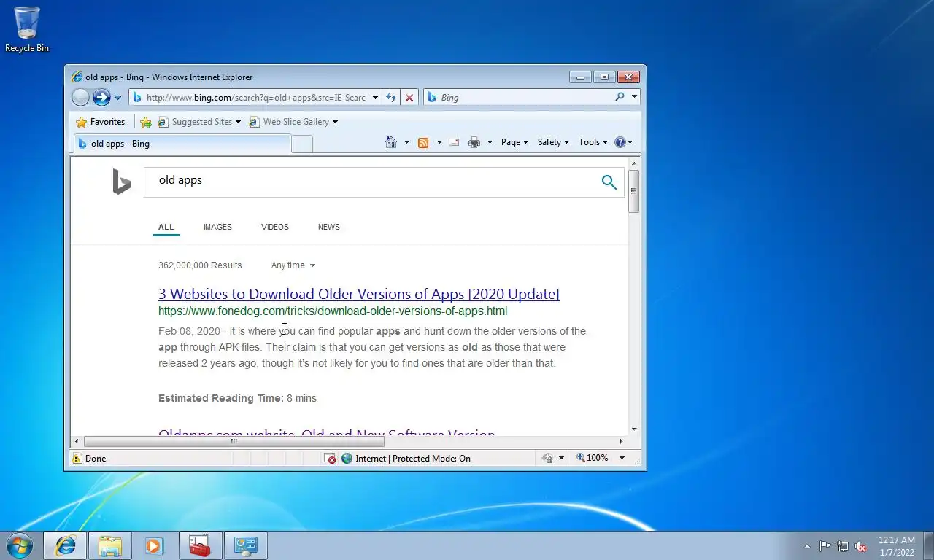Click the Help question mark icon
Image resolution: width=934 pixels, height=560 pixels.
point(620,142)
